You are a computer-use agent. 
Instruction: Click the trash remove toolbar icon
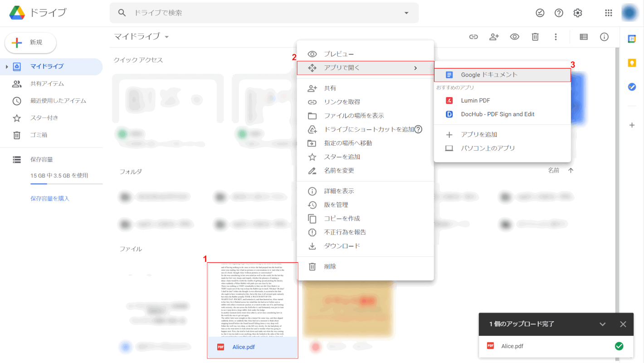point(535,37)
